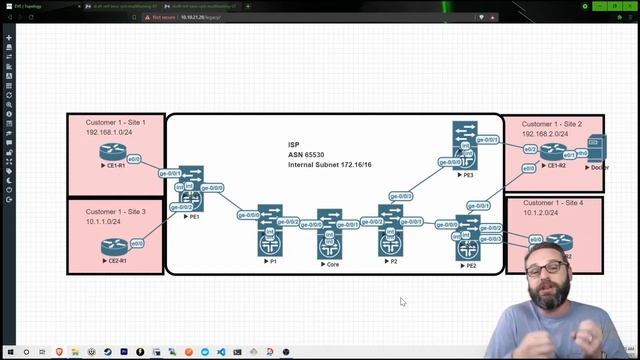640x360 pixels.
Task: Click the bookmark icon in browser toolbar
Action: 134,17
